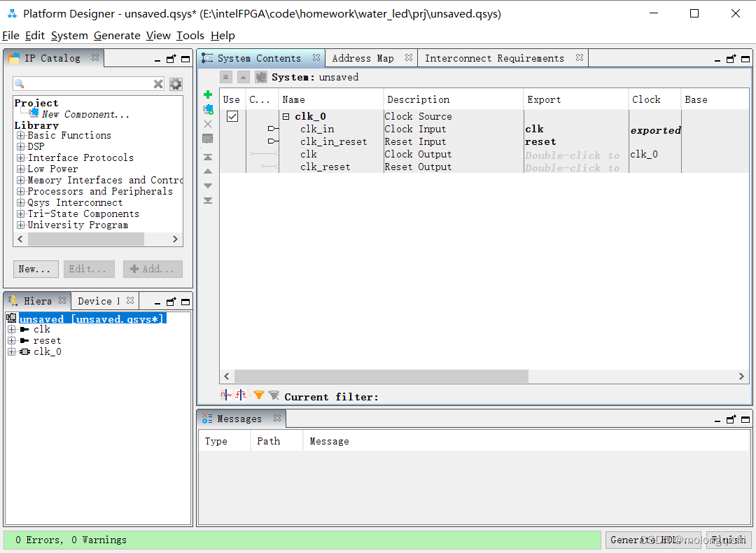Viewport: 756px width, 553px height.
Task: Click the go to top hierarchy icon beside System
Action: click(226, 77)
